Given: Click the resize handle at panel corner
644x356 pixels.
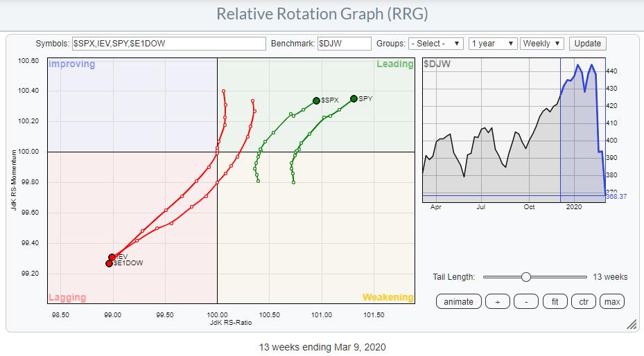Looking at the screenshot, I should click(x=631, y=325).
